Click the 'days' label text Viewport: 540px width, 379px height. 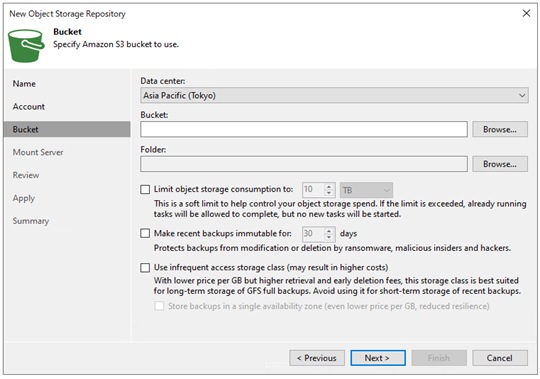(348, 234)
